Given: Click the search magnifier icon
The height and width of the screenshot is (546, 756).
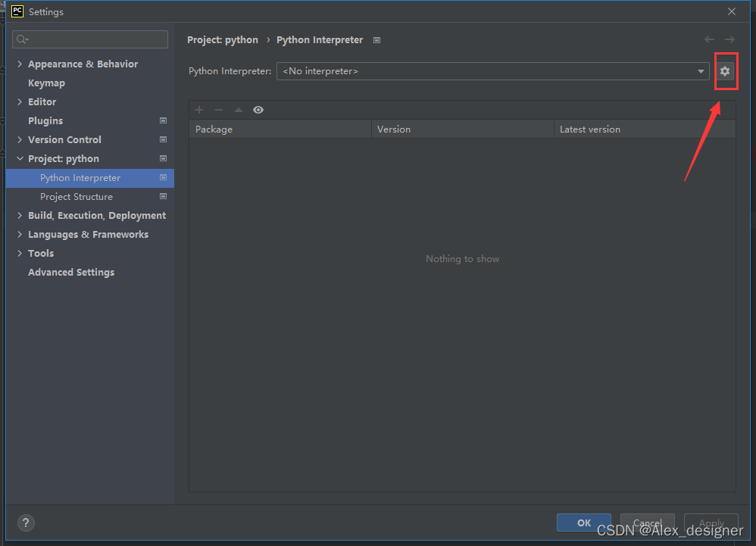Looking at the screenshot, I should [x=22, y=39].
